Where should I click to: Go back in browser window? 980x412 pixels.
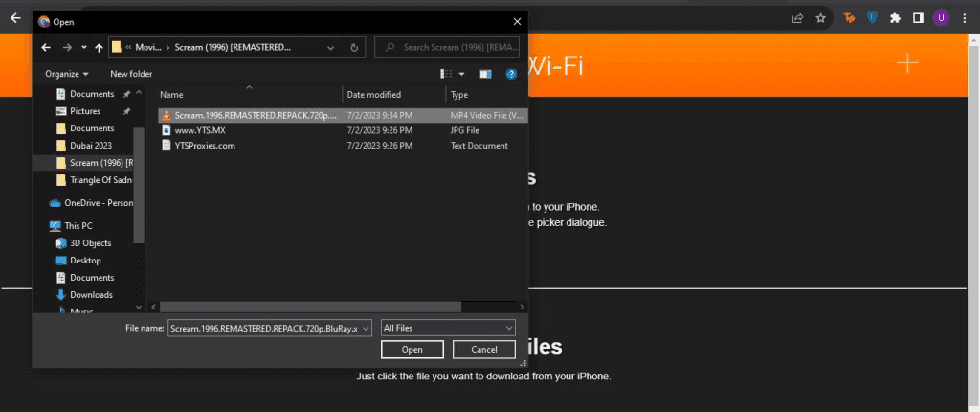point(16,18)
